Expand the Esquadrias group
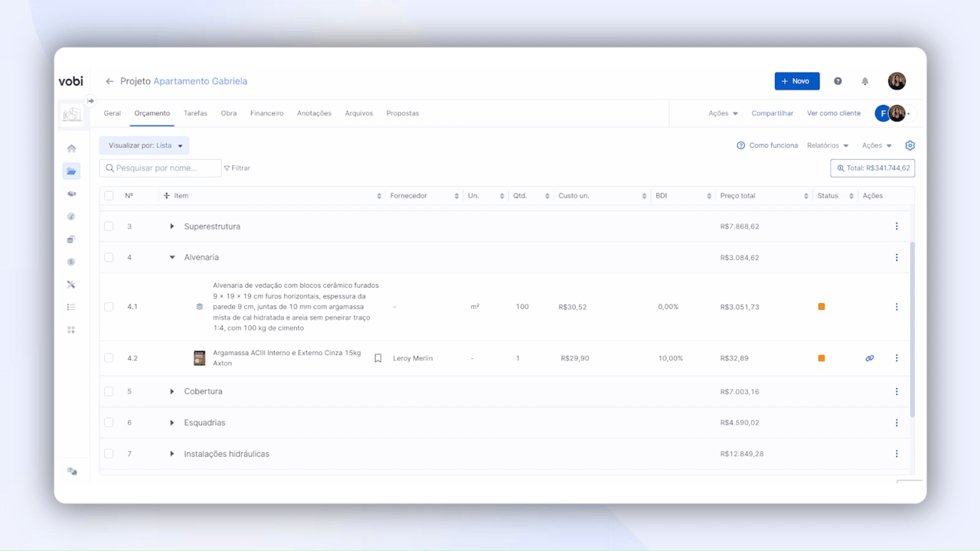This screenshot has height=551, width=980. tap(172, 422)
